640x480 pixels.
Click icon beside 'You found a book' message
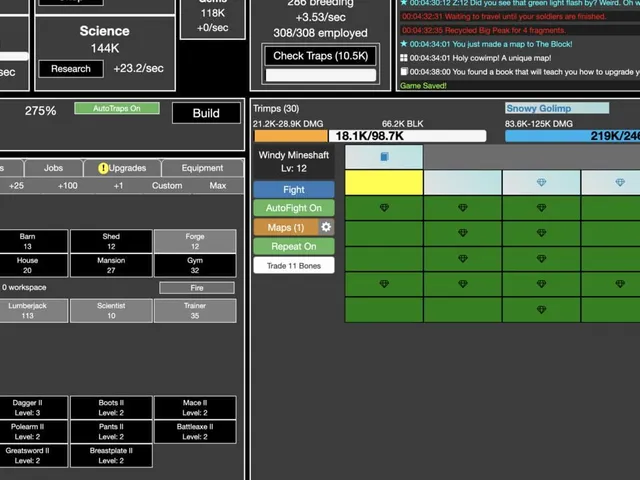[x=404, y=72]
